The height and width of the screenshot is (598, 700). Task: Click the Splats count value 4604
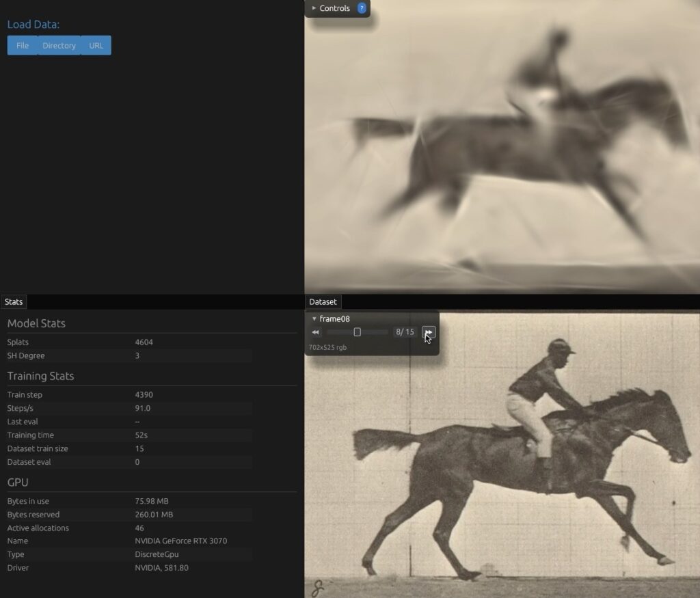[144, 342]
